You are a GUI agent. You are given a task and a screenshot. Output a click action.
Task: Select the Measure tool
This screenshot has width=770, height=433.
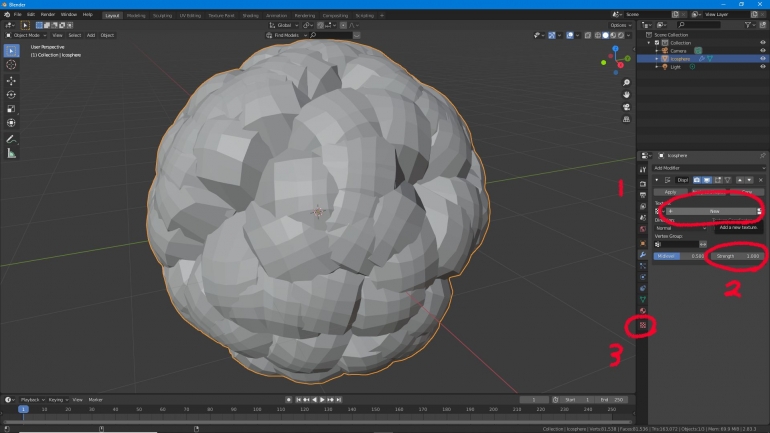11,154
